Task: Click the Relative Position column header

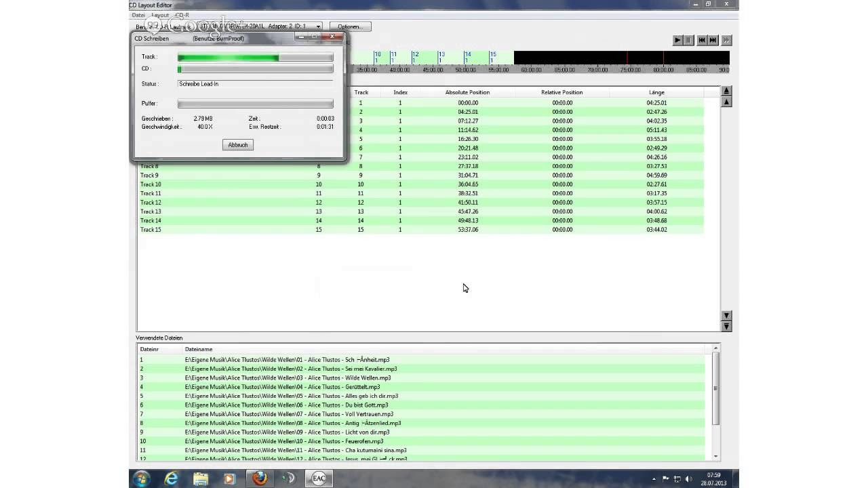Action: tap(562, 92)
